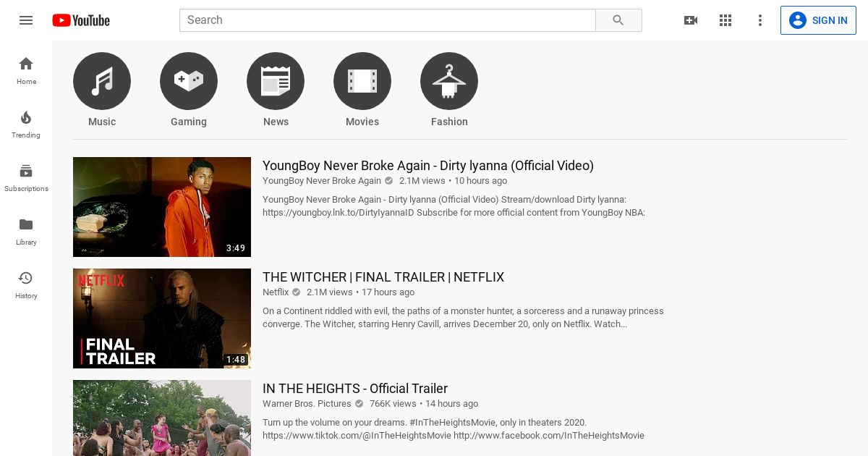Image resolution: width=868 pixels, height=456 pixels.
Task: Click description with youngboy.lnk.to/DirtyIyannaID stream link
Action: click(x=454, y=206)
